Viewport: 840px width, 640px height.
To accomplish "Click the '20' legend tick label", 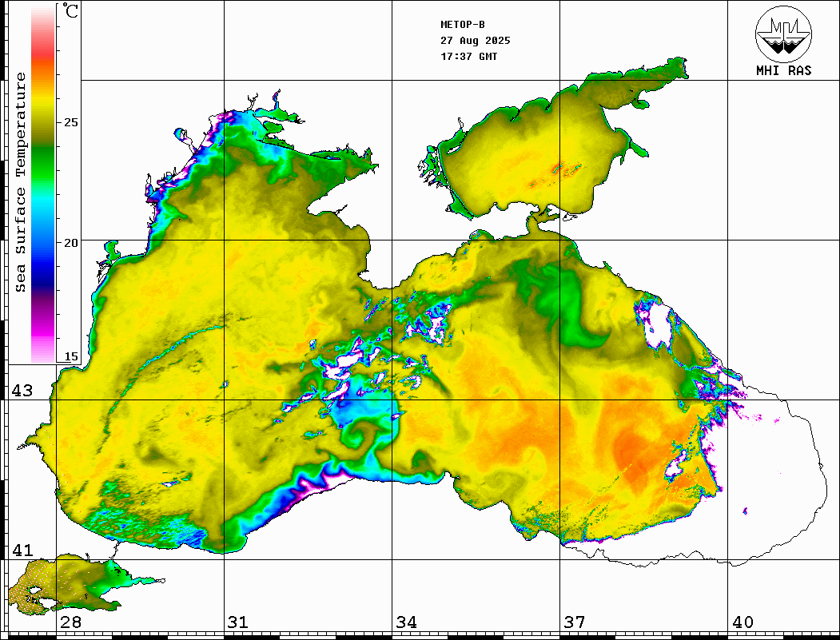I will (x=70, y=243).
